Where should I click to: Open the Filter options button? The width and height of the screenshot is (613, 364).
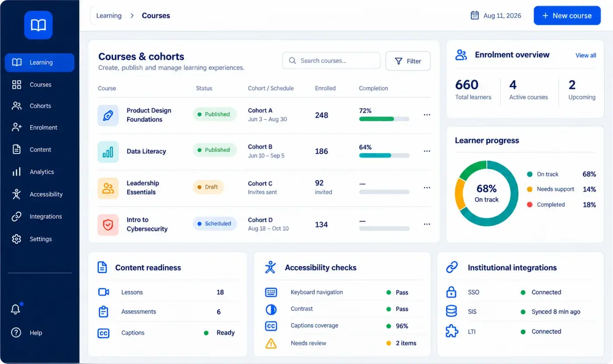tap(408, 61)
